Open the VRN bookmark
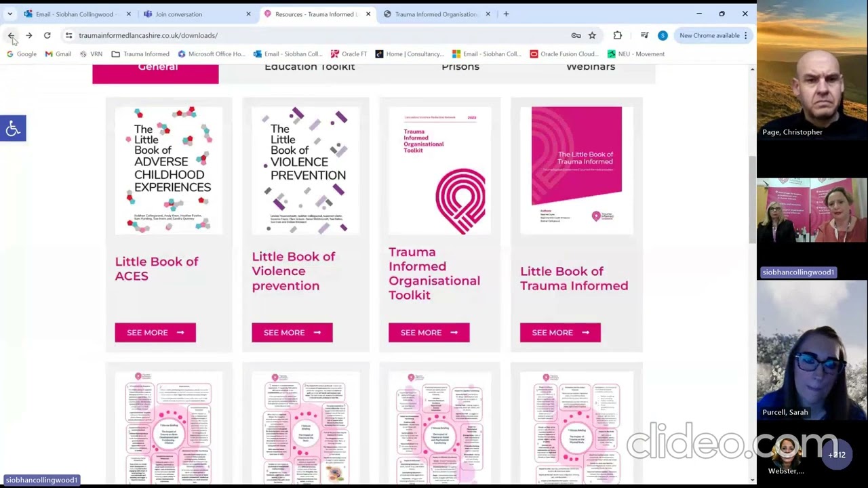This screenshot has width=868, height=488. point(90,54)
